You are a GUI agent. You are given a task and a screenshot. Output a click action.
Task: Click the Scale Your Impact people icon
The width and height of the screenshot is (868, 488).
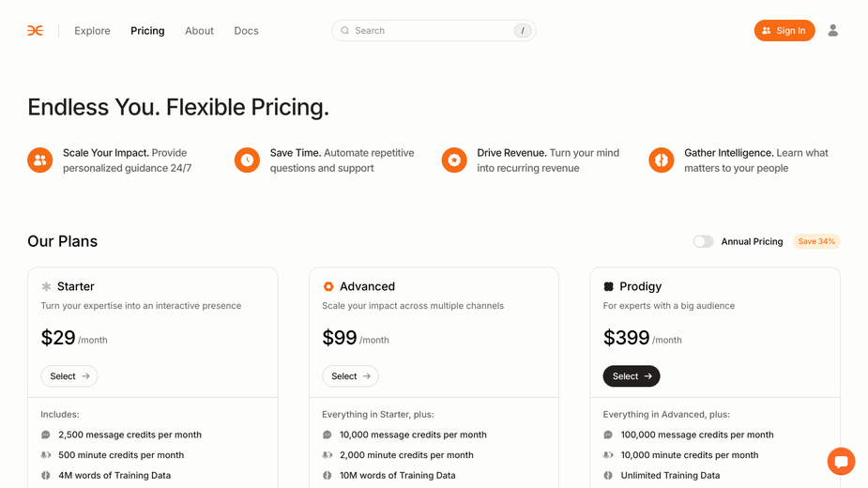(39, 160)
